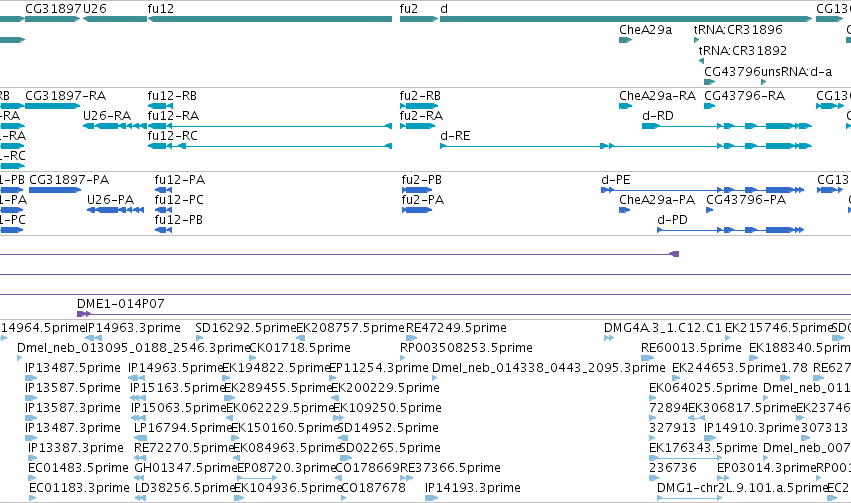Click the fu12-RB transcript label
851x503 pixels.
tap(172, 96)
